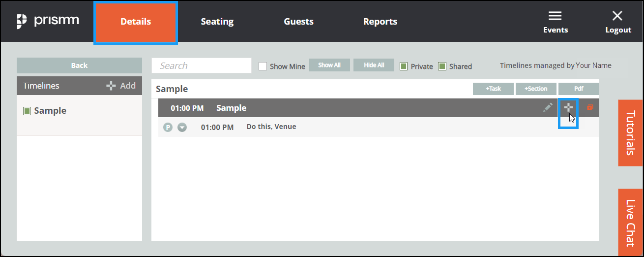Screen dimensions: 644x257
Task: Click the +Section button
Action: pyautogui.click(x=536, y=89)
